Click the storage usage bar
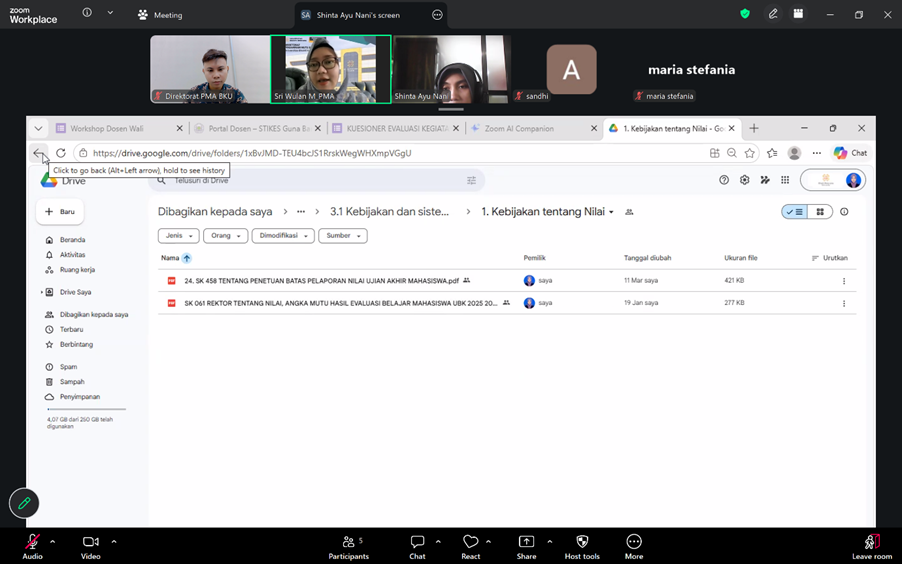Image resolution: width=902 pixels, height=564 pixels. [87, 409]
